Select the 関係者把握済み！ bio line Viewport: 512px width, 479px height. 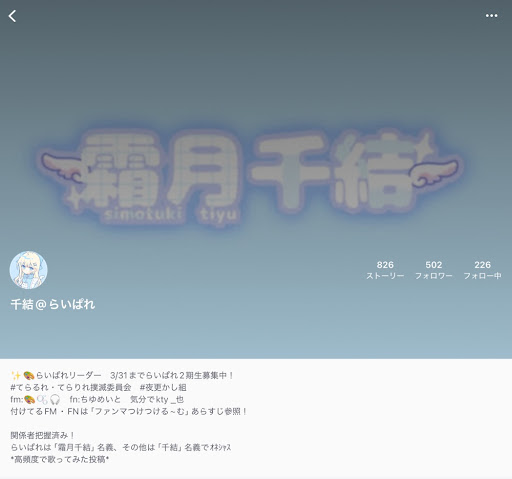(43, 435)
